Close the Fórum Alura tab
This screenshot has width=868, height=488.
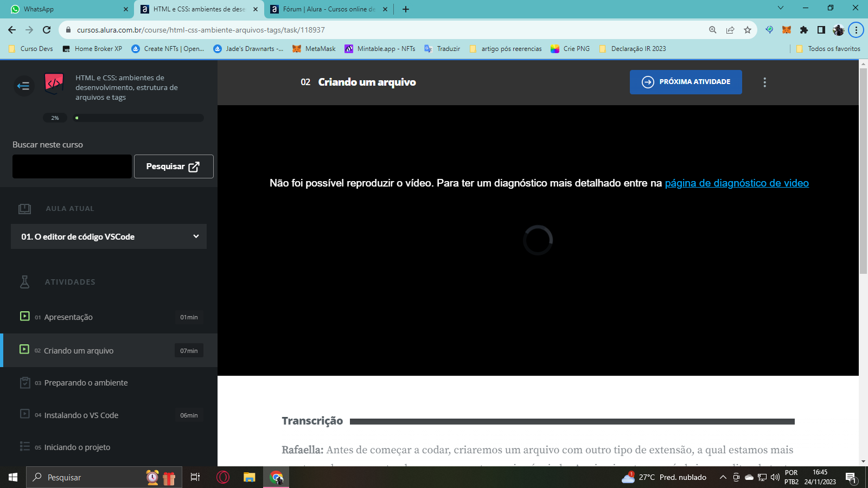pyautogui.click(x=385, y=9)
